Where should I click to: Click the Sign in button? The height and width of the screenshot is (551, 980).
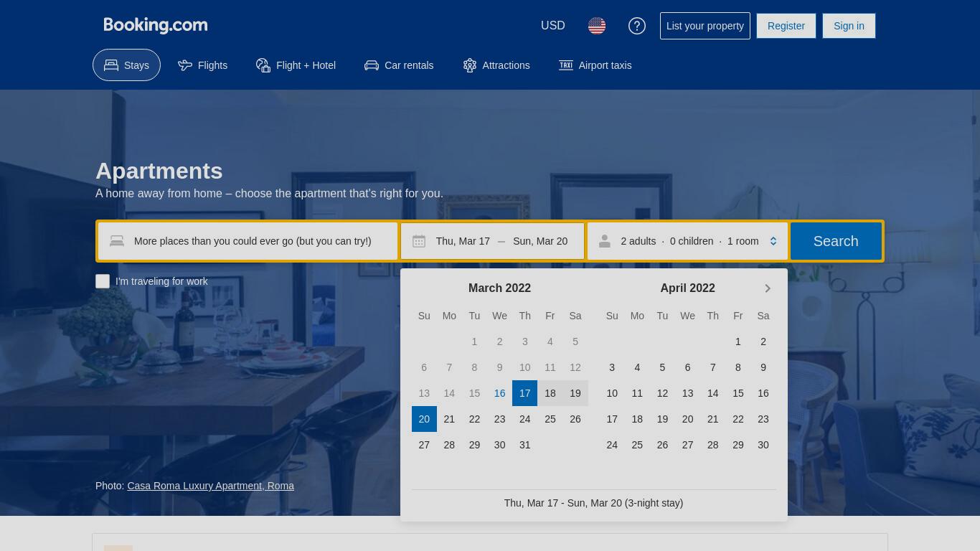tap(849, 26)
